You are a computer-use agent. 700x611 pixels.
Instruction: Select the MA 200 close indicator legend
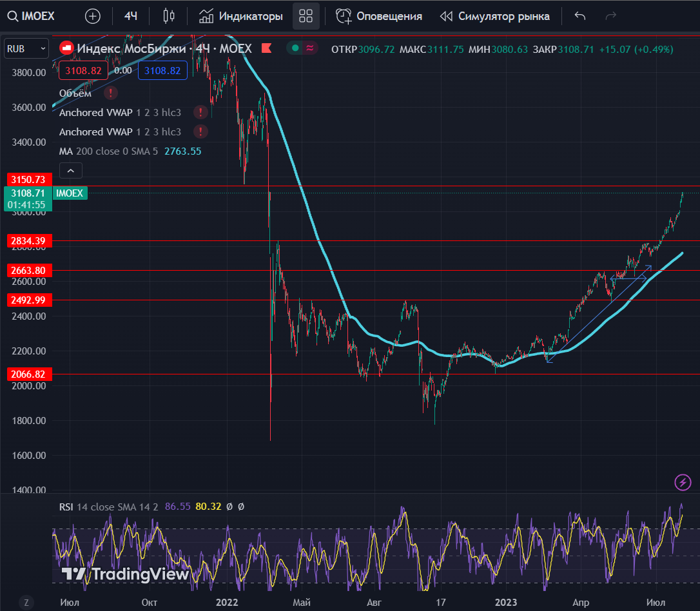(x=108, y=151)
